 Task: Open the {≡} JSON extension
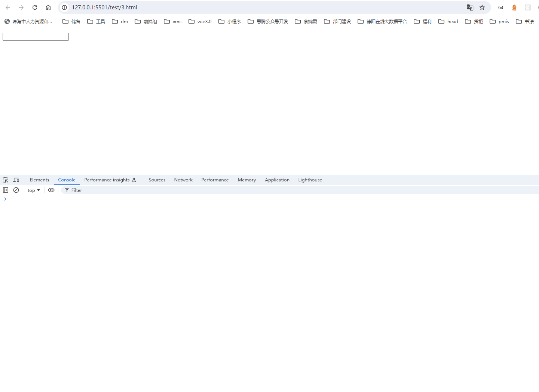(x=500, y=7)
